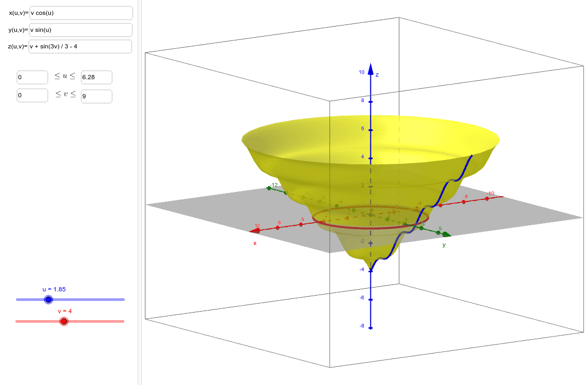Click the green y-axis arrowhead
The image size is (588, 386).
pos(446,234)
